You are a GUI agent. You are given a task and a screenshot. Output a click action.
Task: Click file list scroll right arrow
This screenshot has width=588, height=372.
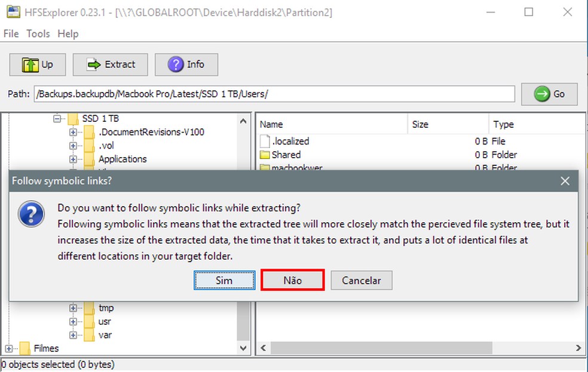click(x=578, y=348)
